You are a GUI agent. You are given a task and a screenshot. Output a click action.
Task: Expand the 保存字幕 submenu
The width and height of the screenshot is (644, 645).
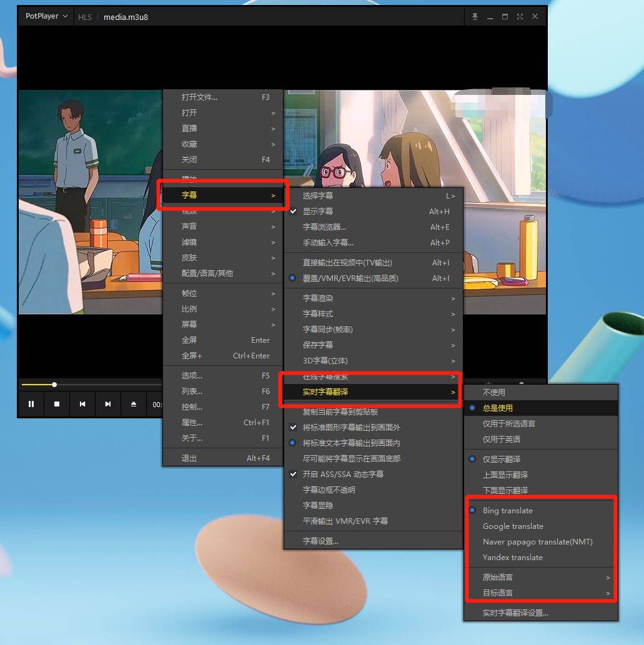[x=374, y=345]
